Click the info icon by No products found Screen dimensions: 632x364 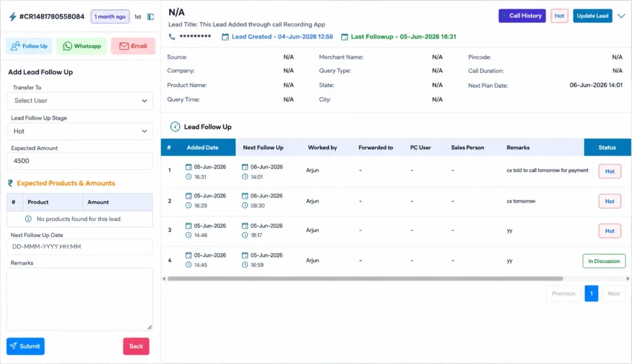pos(28,219)
